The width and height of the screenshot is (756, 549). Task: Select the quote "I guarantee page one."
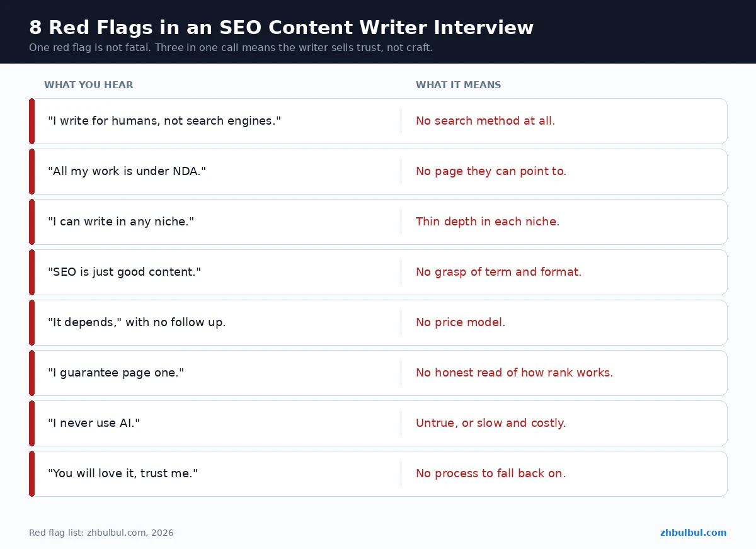click(x=116, y=373)
